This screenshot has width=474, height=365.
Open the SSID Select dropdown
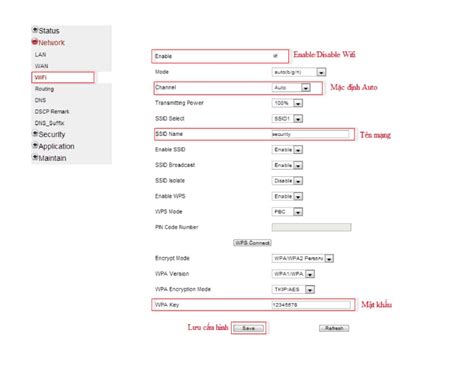click(287, 119)
